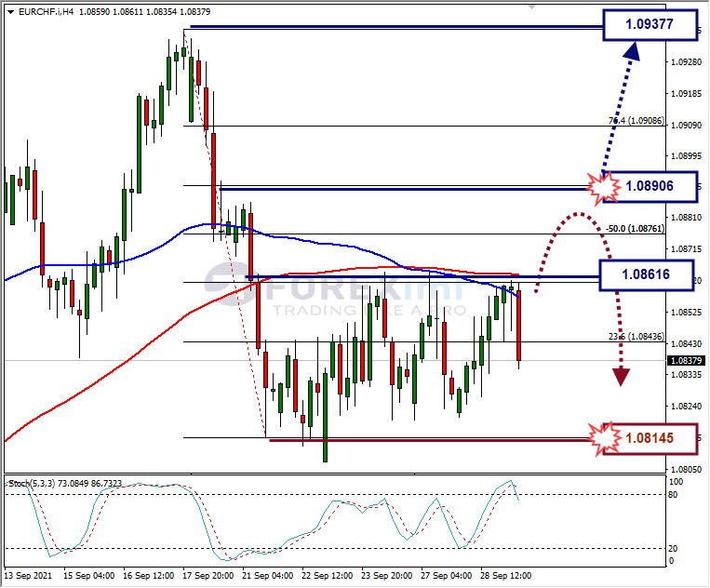Screen dimensions: 710x588
Task: Click time axis label 23 Sep 20:00
Action: pyautogui.click(x=387, y=576)
